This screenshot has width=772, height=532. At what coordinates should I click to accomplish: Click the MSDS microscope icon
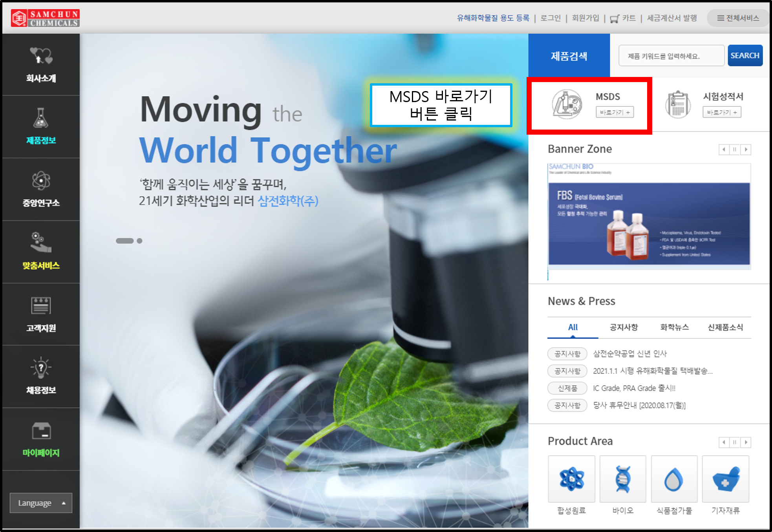(x=567, y=104)
